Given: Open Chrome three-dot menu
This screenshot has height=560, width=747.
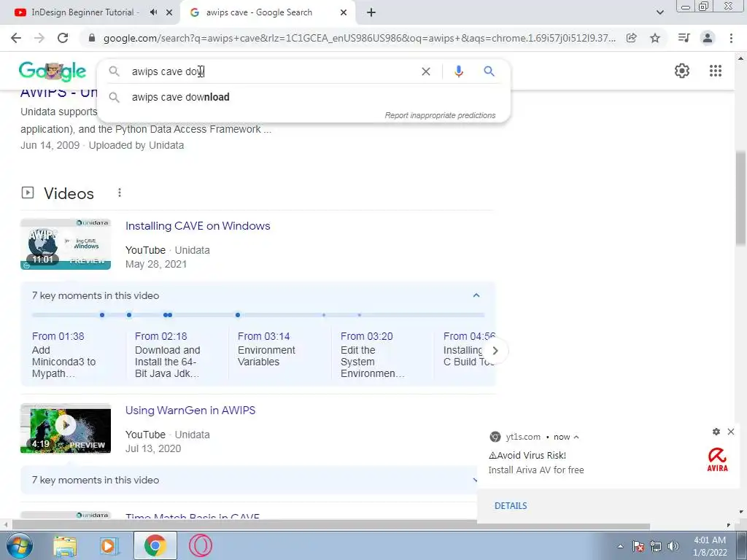Looking at the screenshot, I should 731,38.
